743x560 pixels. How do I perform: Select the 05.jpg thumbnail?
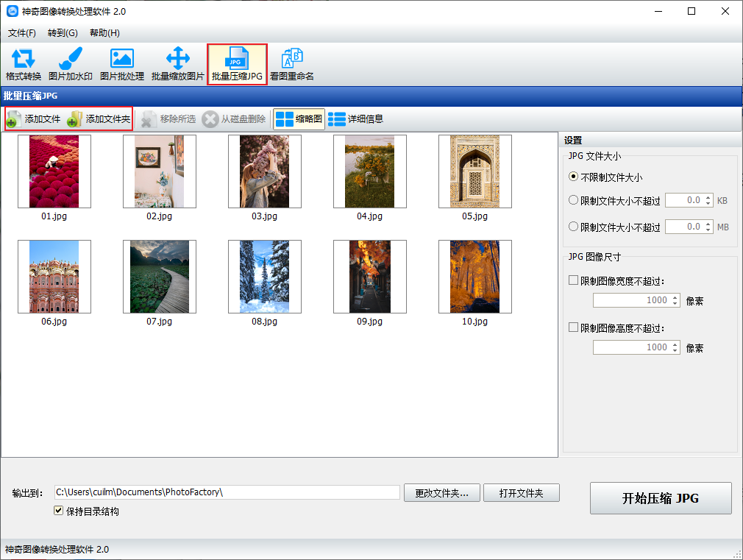pyautogui.click(x=474, y=171)
